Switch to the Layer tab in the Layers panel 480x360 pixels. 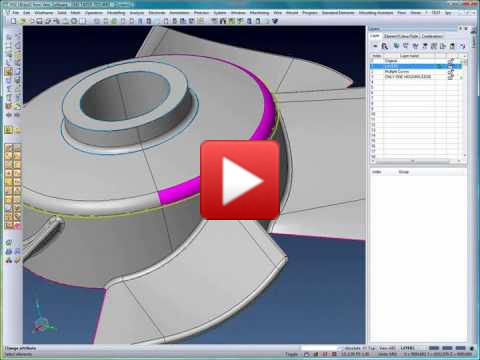pyautogui.click(x=375, y=36)
